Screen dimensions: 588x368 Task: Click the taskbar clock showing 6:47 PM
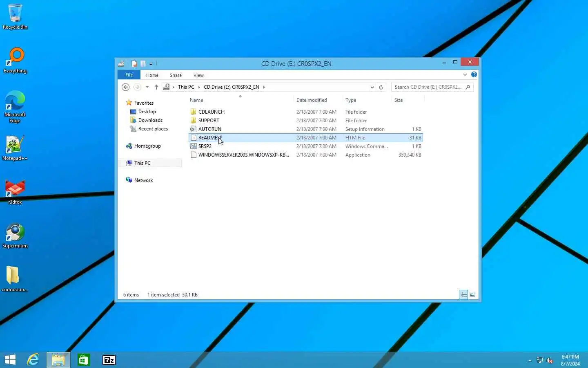coord(570,360)
